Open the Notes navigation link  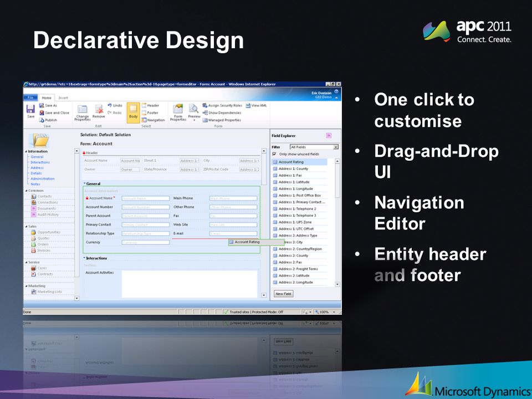(x=35, y=184)
